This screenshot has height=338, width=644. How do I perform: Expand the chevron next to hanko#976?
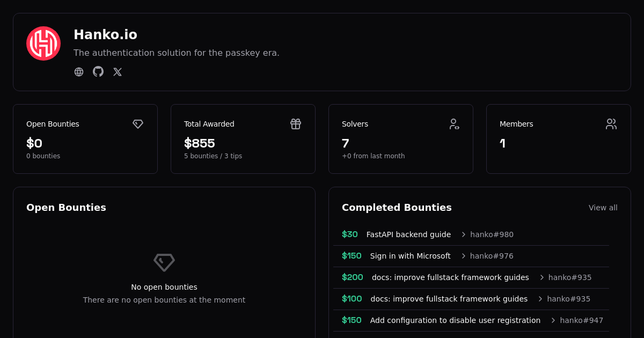point(463,256)
